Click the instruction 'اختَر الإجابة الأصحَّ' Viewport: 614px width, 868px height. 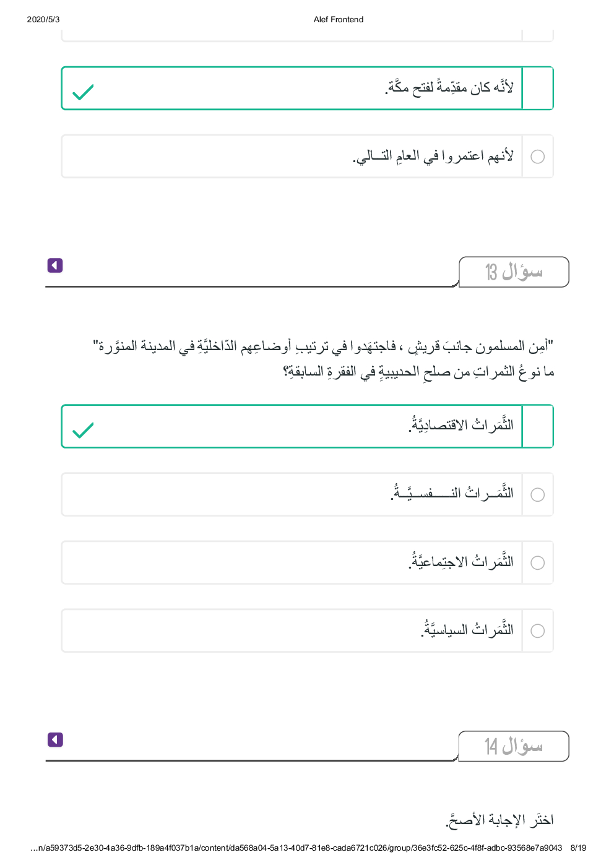pyautogui.click(x=499, y=820)
